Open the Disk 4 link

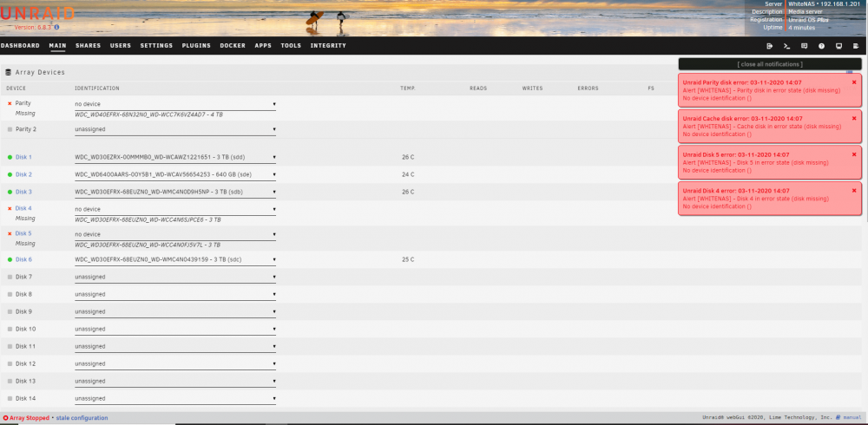23,209
